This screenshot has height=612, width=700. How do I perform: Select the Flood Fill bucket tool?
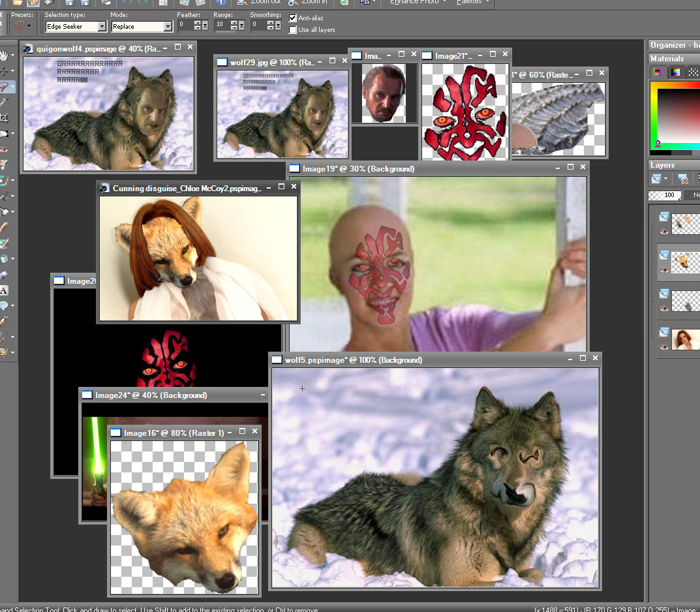point(4,259)
